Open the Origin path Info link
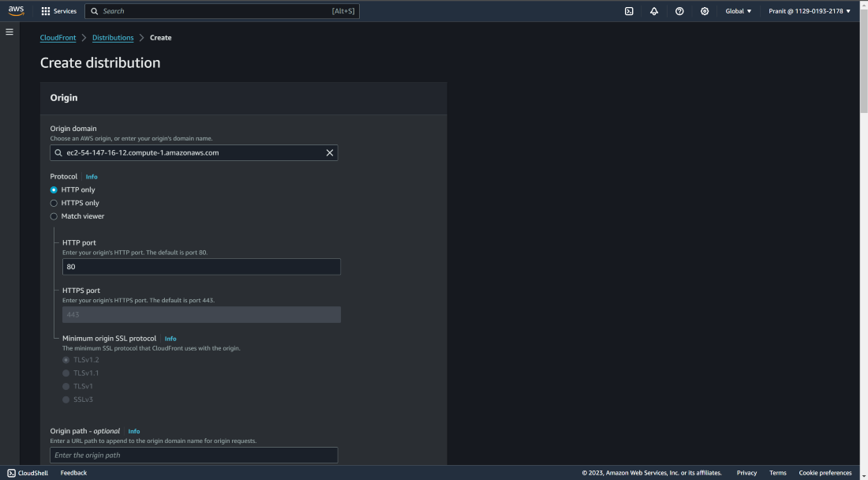The image size is (868, 480). 134,431
